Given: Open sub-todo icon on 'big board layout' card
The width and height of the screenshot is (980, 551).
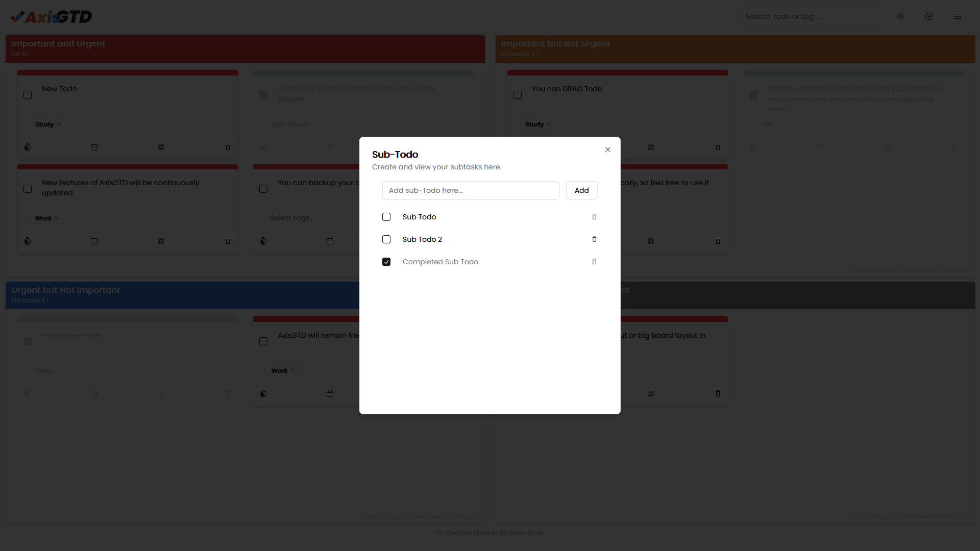Looking at the screenshot, I should coord(651,393).
